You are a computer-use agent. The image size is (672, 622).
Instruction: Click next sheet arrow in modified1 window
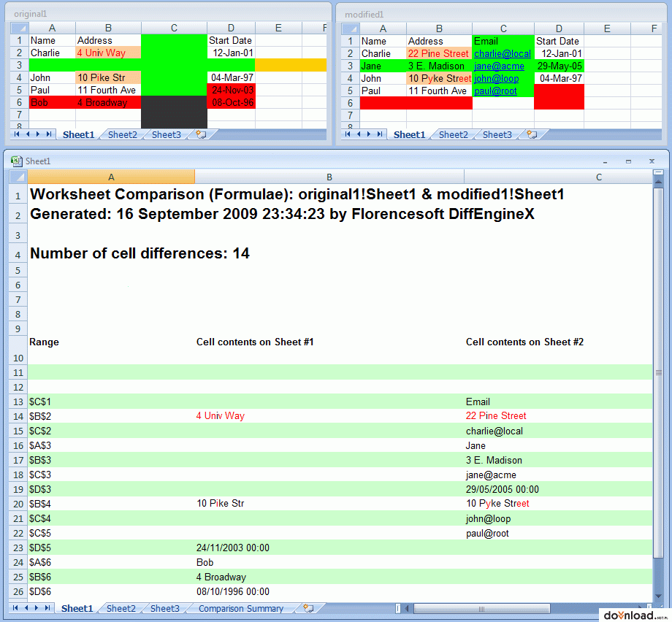pos(369,134)
